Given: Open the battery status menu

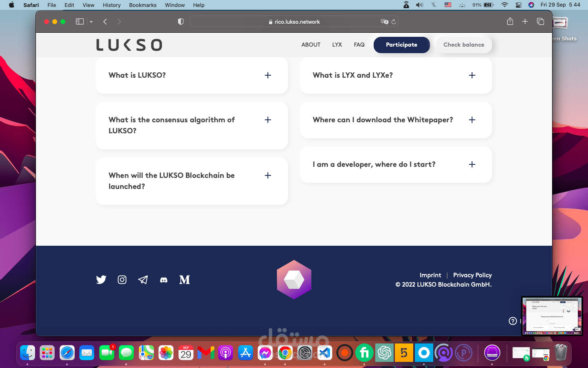Looking at the screenshot, I should pos(483,5).
